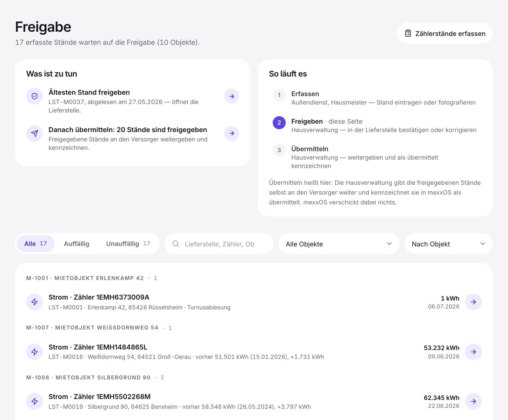Open the Alle Objekte dropdown

339,244
